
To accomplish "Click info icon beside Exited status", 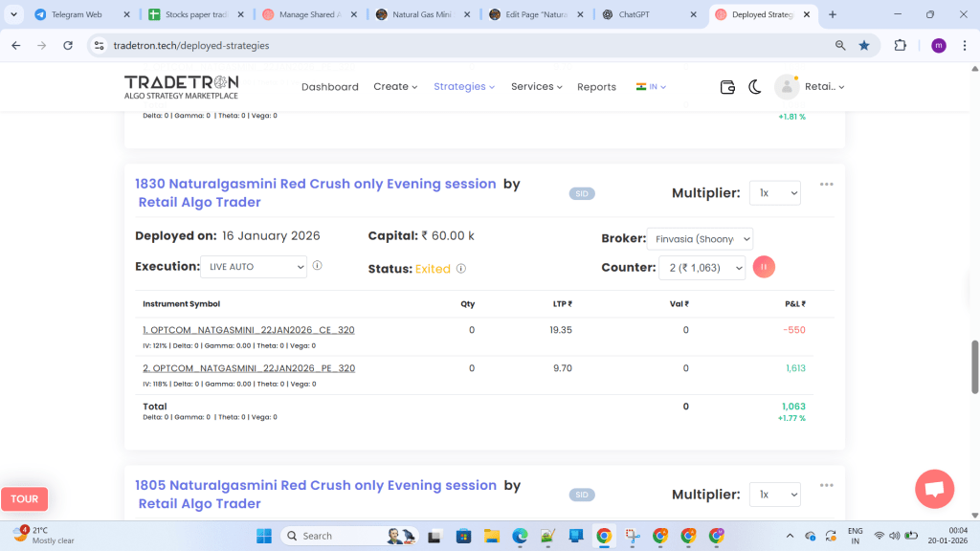I will click(x=461, y=269).
